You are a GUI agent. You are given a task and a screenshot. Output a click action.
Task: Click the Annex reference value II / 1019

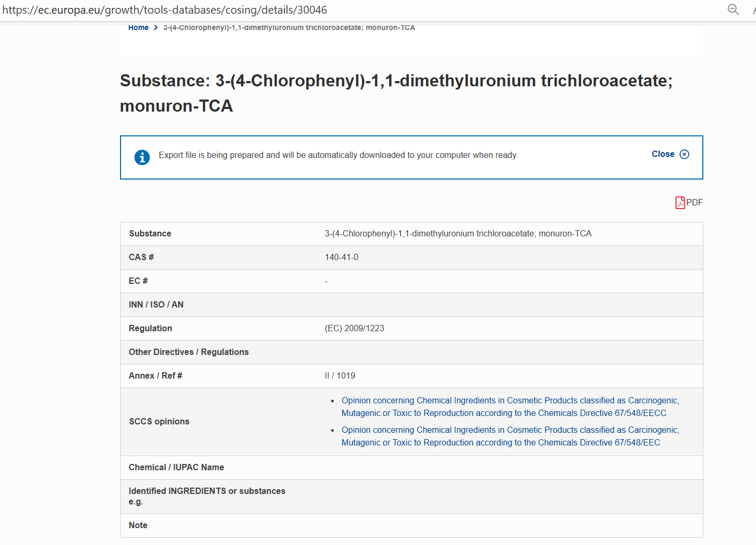340,376
